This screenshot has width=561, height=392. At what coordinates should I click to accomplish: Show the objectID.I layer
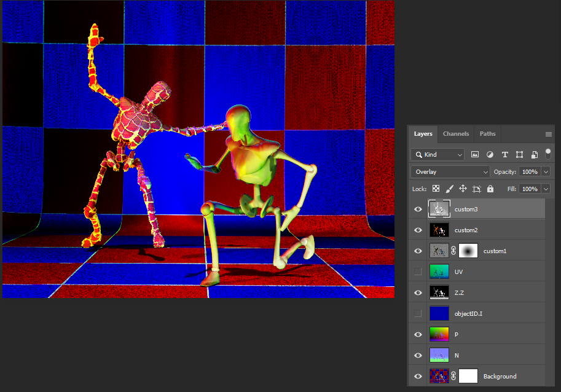pyautogui.click(x=418, y=314)
